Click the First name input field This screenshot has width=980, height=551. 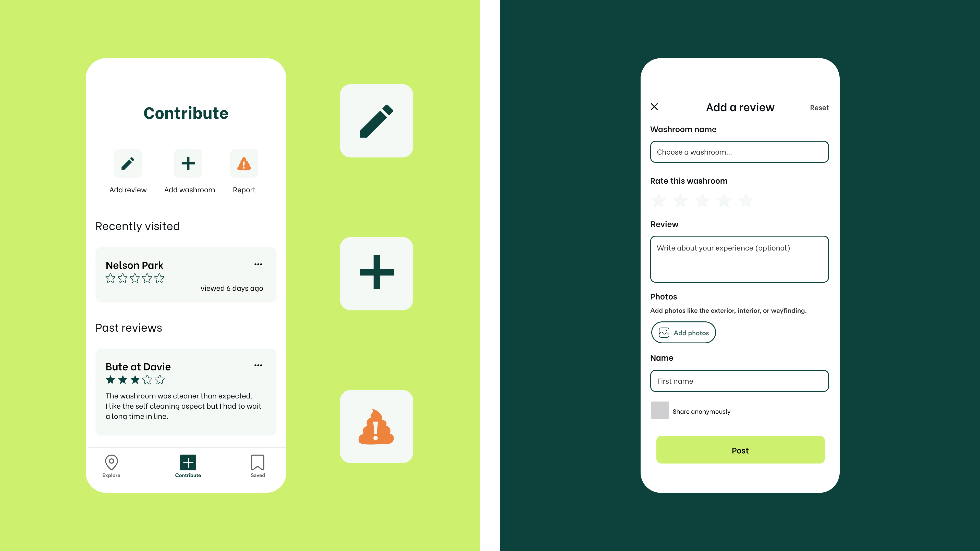[739, 381]
